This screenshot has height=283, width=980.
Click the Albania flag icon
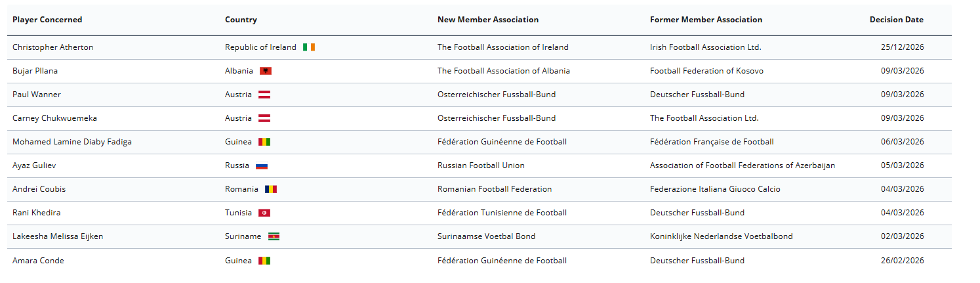coord(266,71)
